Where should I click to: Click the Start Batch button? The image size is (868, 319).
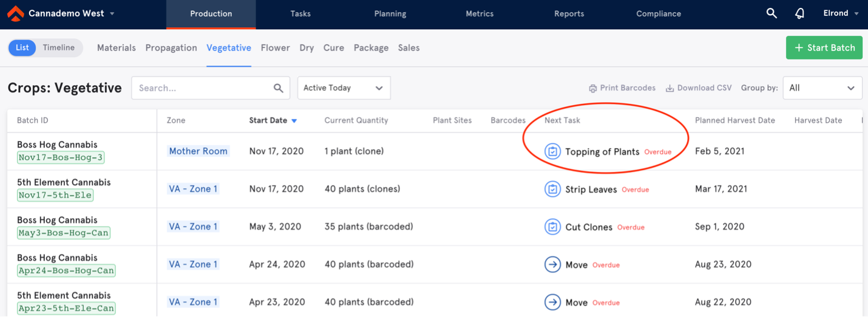(x=824, y=47)
